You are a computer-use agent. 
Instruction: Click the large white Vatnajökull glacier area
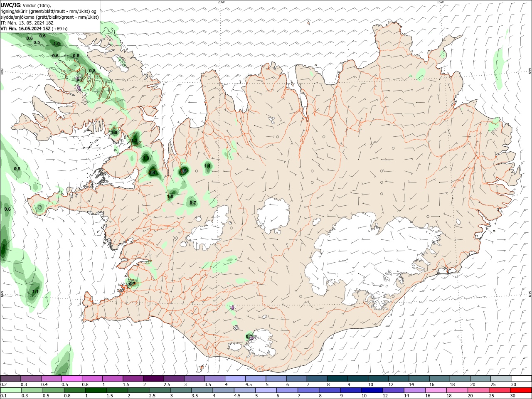point(374,258)
